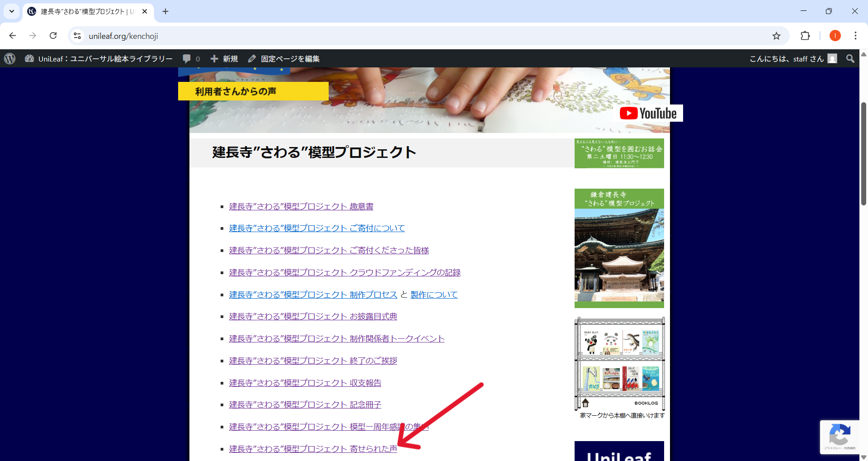Image resolution: width=868 pixels, height=461 pixels.
Task: Open the UniLeaf dashboard site menu
Action: [99, 59]
